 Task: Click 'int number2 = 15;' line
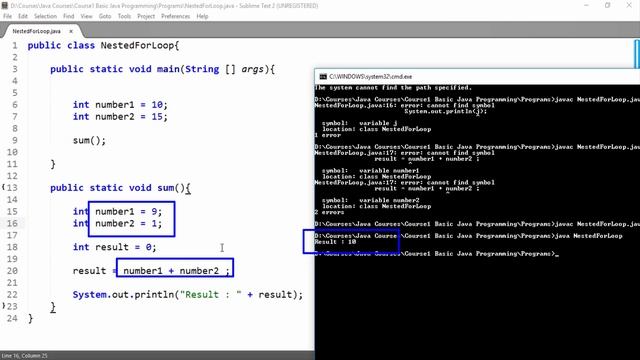[x=120, y=117]
